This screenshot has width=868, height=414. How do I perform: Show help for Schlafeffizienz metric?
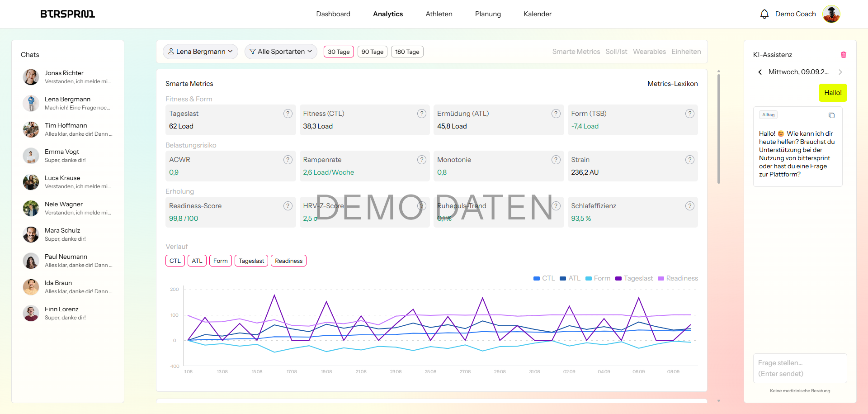click(x=690, y=206)
